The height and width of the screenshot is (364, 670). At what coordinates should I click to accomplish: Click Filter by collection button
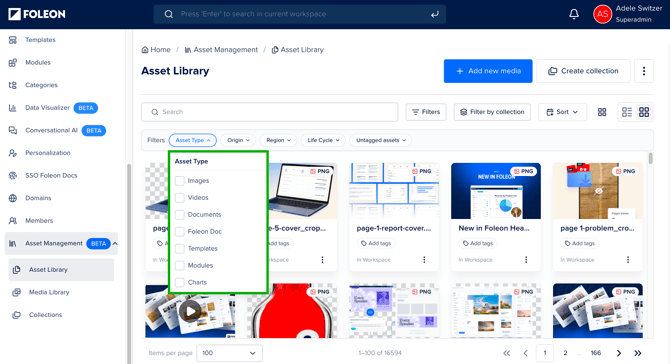492,112
